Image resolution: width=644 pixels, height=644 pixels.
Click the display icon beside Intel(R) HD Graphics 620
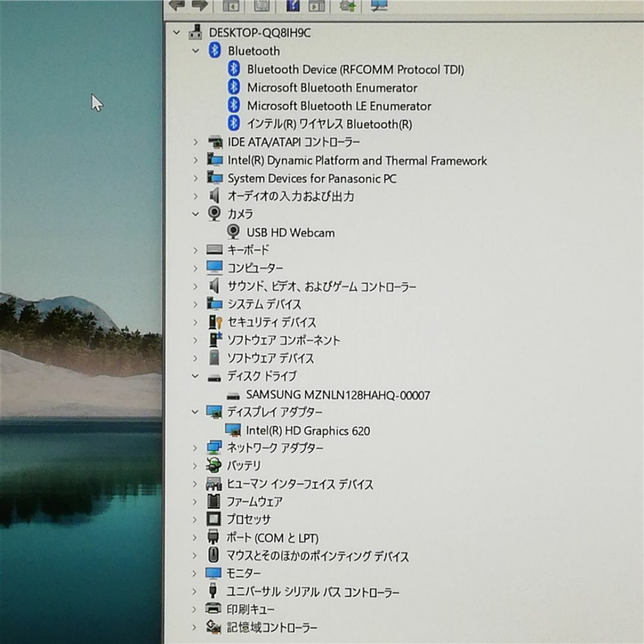coord(233,430)
